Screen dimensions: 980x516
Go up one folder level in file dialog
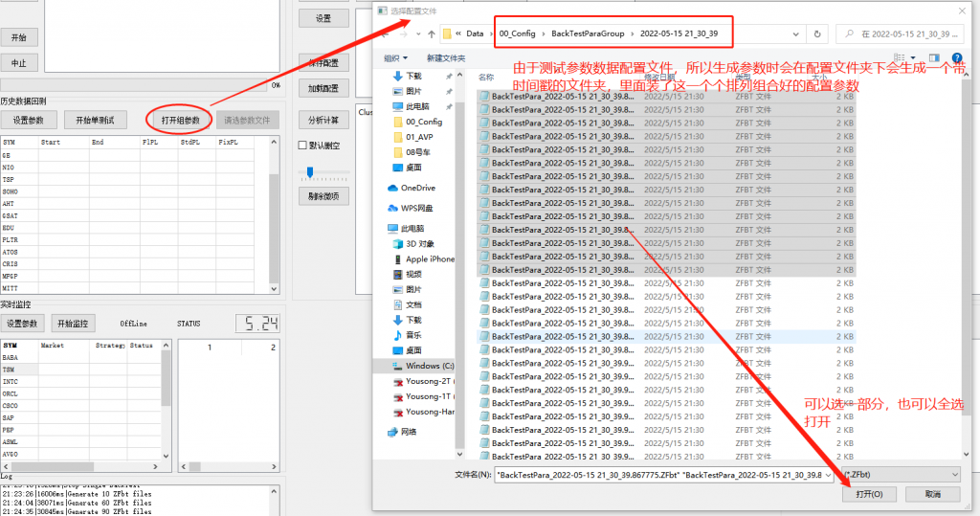pos(432,34)
